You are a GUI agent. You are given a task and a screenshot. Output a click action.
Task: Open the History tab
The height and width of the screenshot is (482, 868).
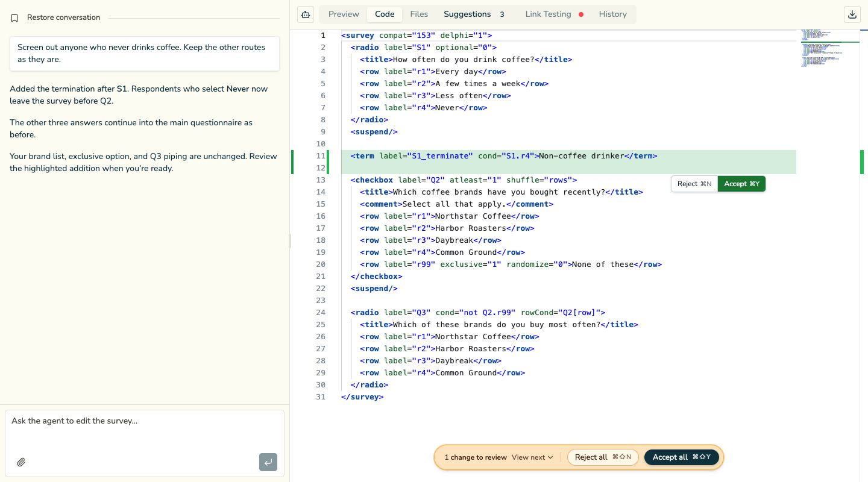tap(613, 14)
